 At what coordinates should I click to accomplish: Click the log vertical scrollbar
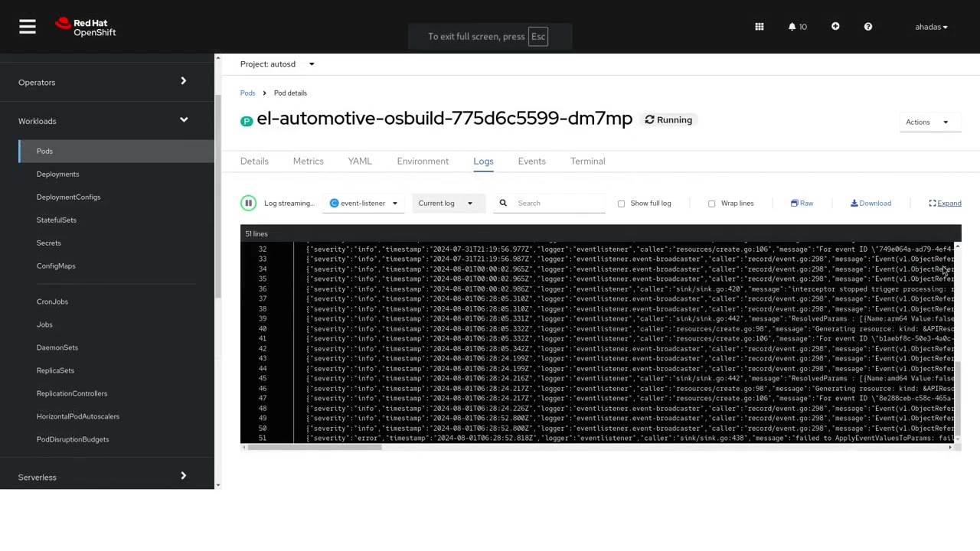pos(958,398)
